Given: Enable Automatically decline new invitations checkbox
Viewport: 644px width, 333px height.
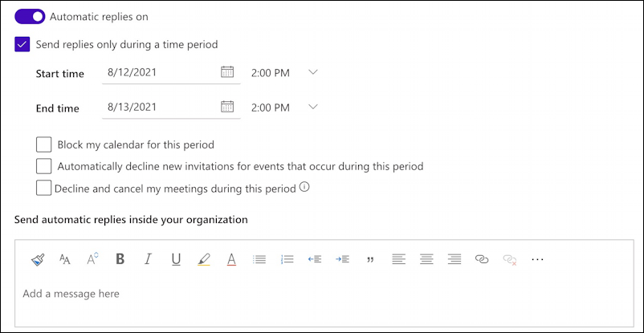Looking at the screenshot, I should [x=43, y=166].
